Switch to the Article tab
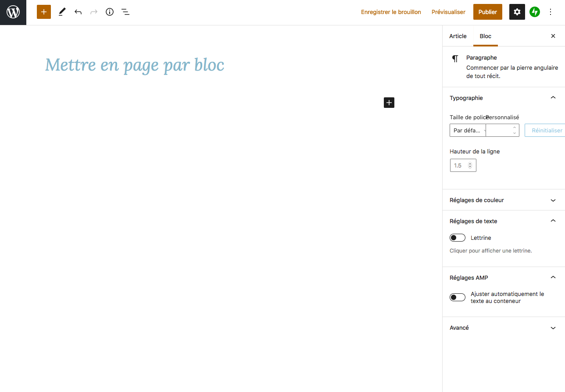This screenshot has width=565, height=392. 458,36
